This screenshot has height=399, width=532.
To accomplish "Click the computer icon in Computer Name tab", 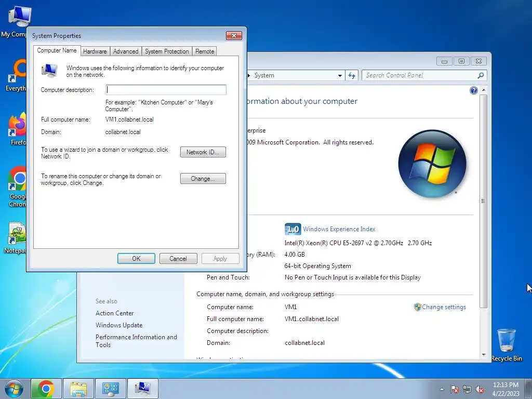I will (x=49, y=71).
